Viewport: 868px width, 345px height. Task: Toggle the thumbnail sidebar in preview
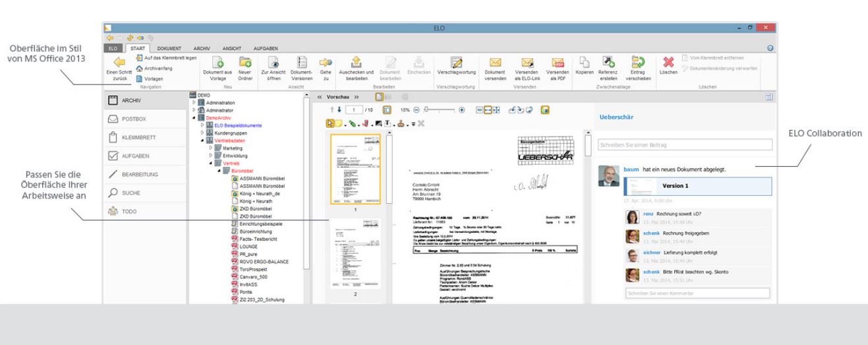coord(386,110)
